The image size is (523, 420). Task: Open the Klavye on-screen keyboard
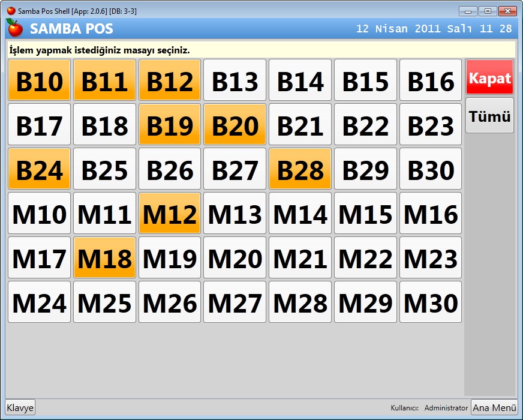click(20, 407)
